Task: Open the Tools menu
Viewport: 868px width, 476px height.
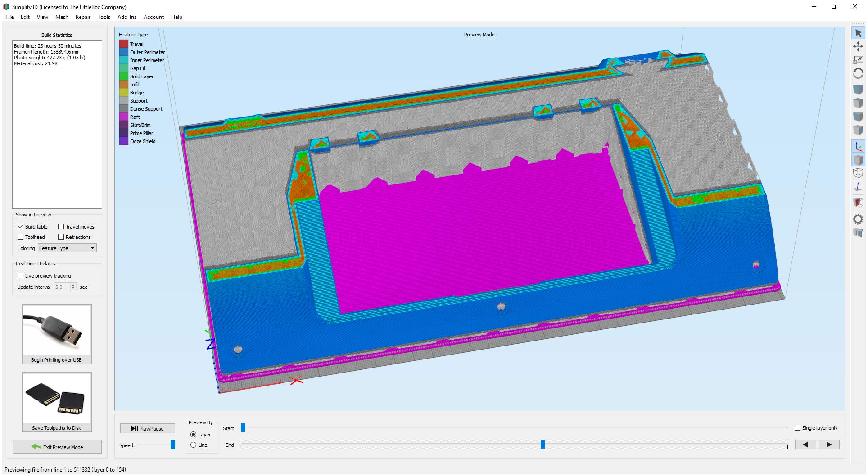Action: [104, 17]
